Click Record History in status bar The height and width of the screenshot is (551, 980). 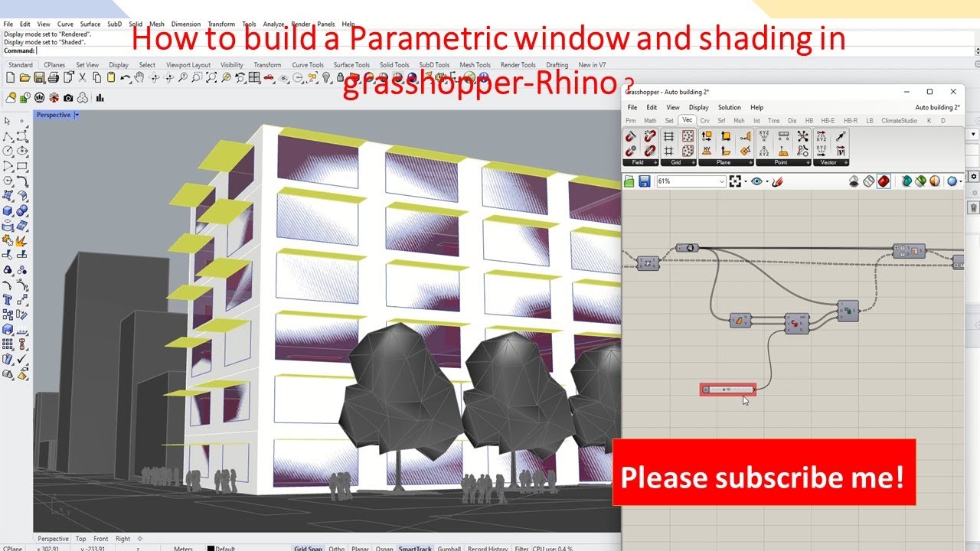tap(488, 548)
